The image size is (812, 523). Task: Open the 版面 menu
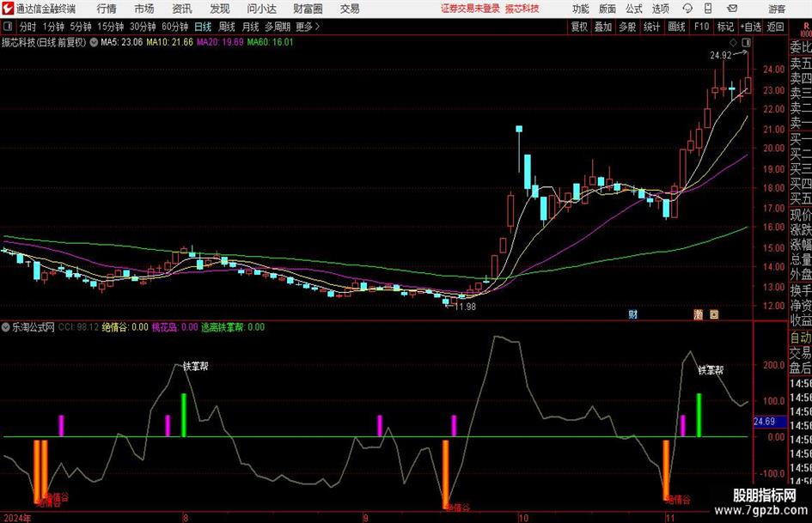tap(607, 9)
